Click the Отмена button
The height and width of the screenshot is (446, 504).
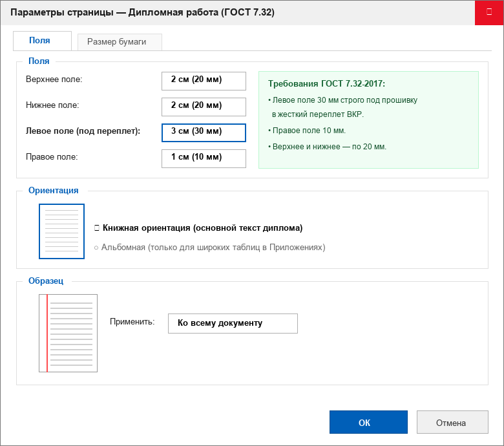pyautogui.click(x=452, y=422)
